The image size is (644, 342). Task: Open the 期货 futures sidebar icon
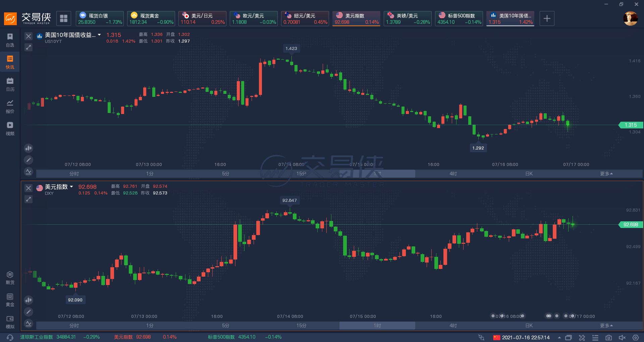click(x=10, y=278)
